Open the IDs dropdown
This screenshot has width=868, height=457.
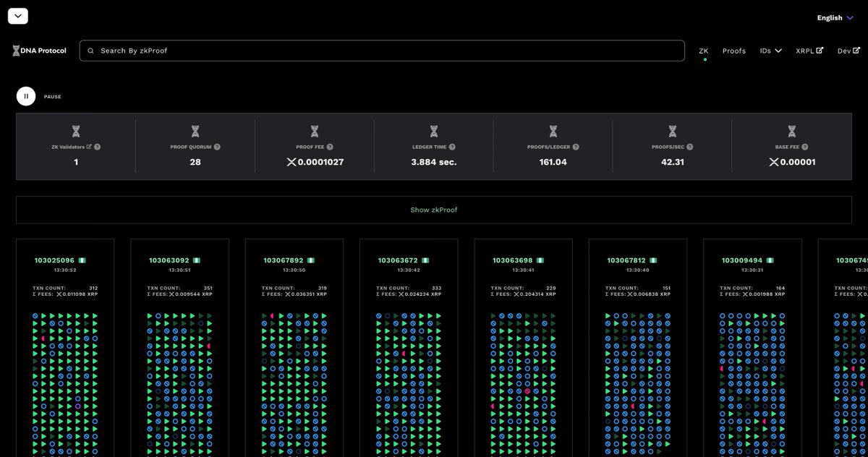tap(771, 51)
